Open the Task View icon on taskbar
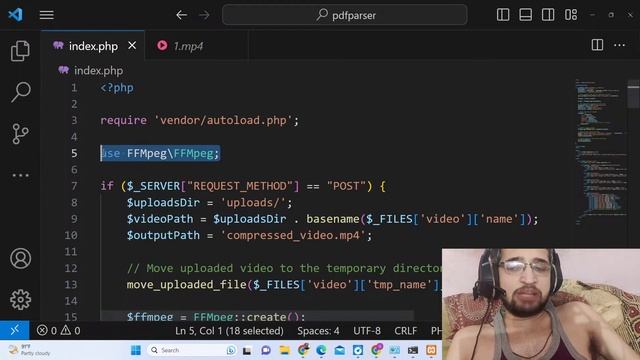 [247, 350]
